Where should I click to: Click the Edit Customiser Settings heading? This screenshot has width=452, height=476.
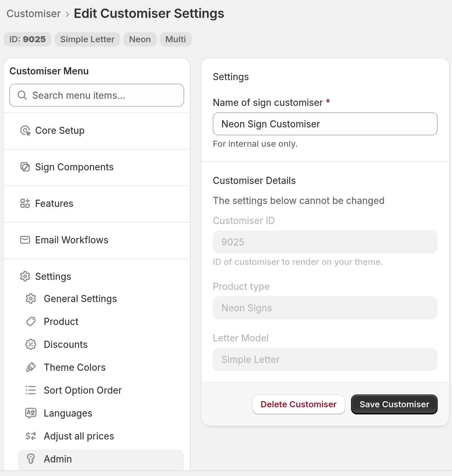pyautogui.click(x=149, y=14)
